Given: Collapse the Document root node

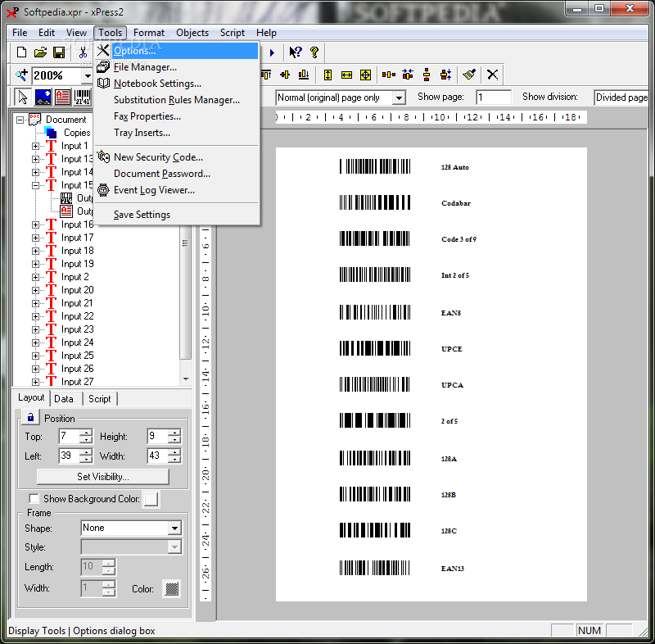Looking at the screenshot, I should point(20,120).
